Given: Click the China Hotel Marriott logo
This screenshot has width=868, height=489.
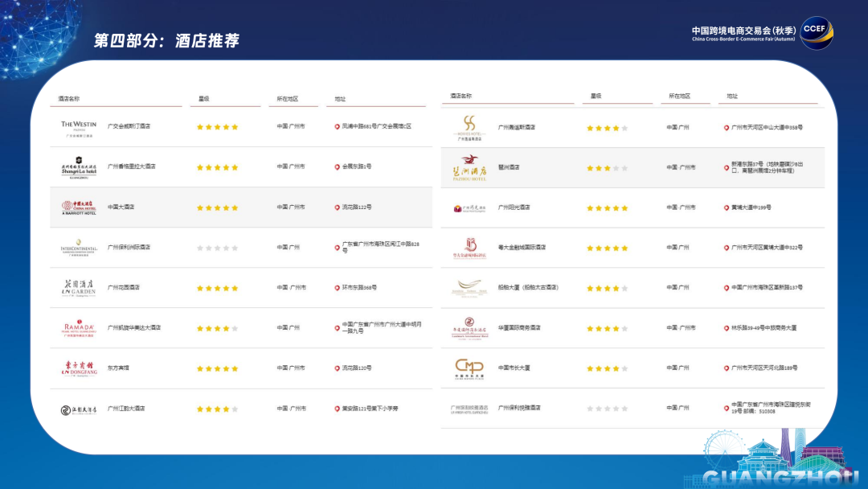Looking at the screenshot, I should tap(79, 208).
